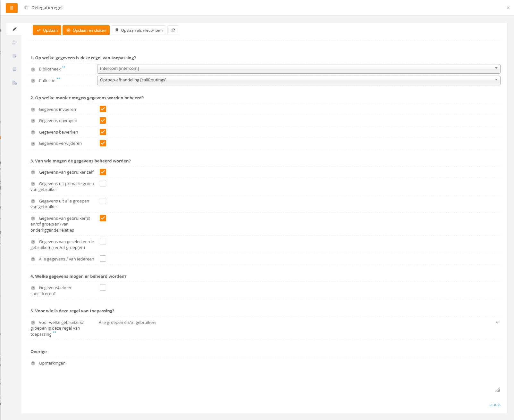Image resolution: width=514 pixels, height=420 pixels.
Task: Click the refresh icon button
Action: tap(173, 30)
